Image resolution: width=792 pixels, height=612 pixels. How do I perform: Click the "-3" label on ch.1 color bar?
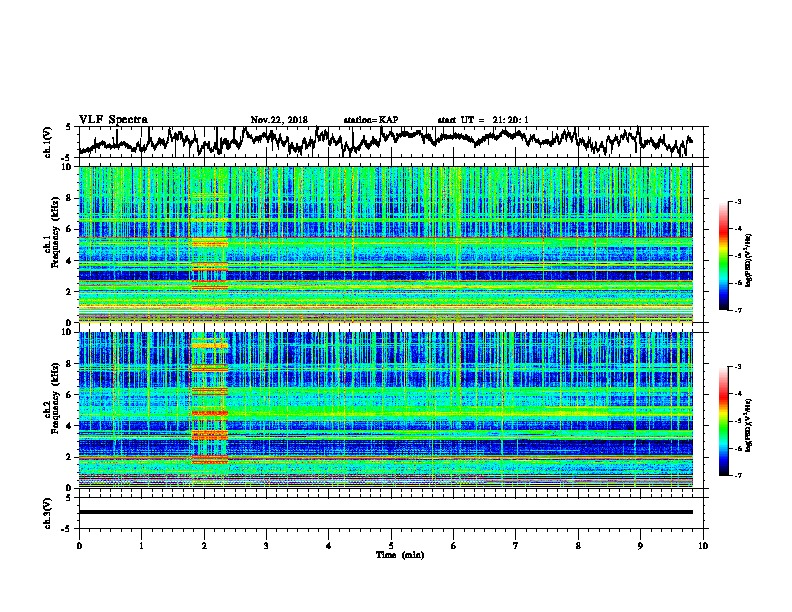[737, 201]
